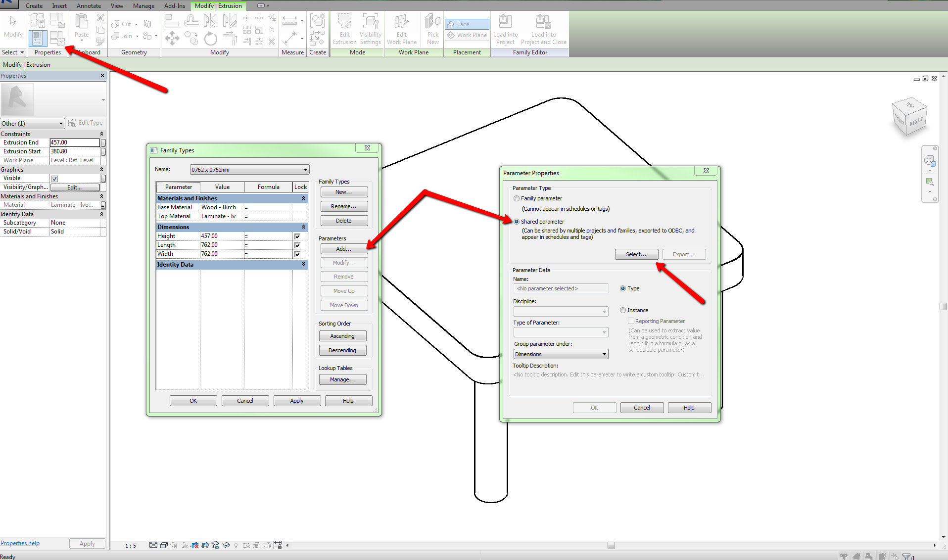Screen dimensions: 948x560
Task: Click the ViewCube in the drawing area
Action: click(909, 117)
